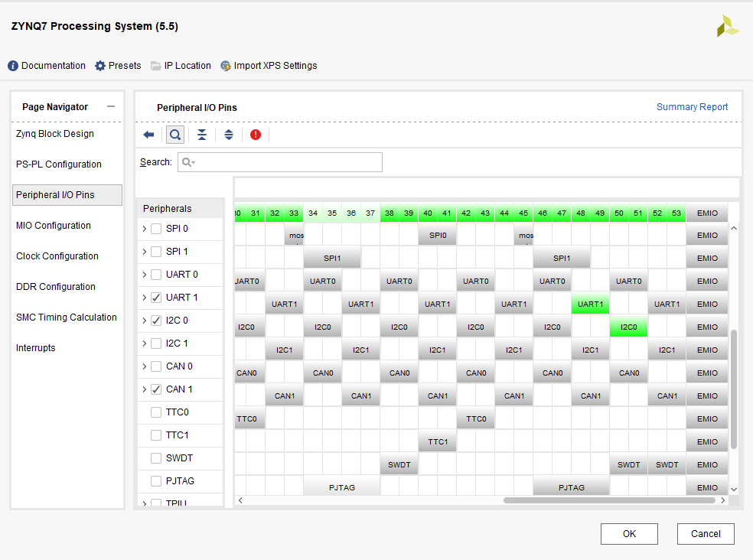
Task: Click the OK button
Action: [x=629, y=534]
